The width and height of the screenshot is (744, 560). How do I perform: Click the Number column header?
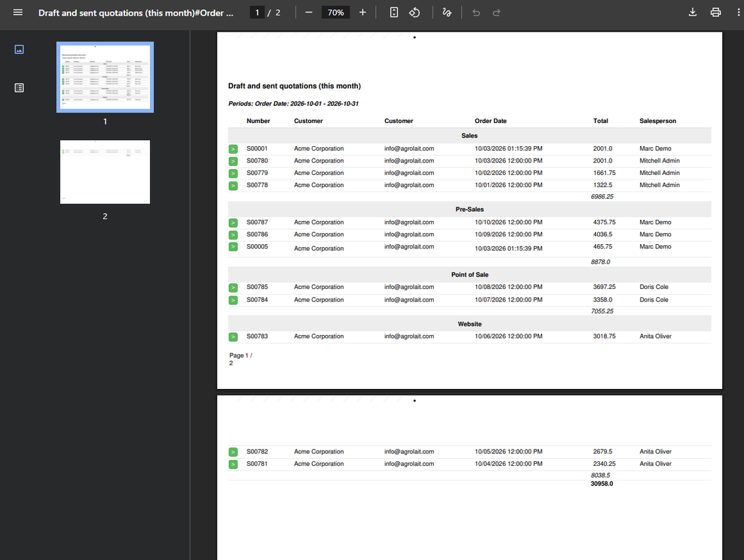click(258, 121)
